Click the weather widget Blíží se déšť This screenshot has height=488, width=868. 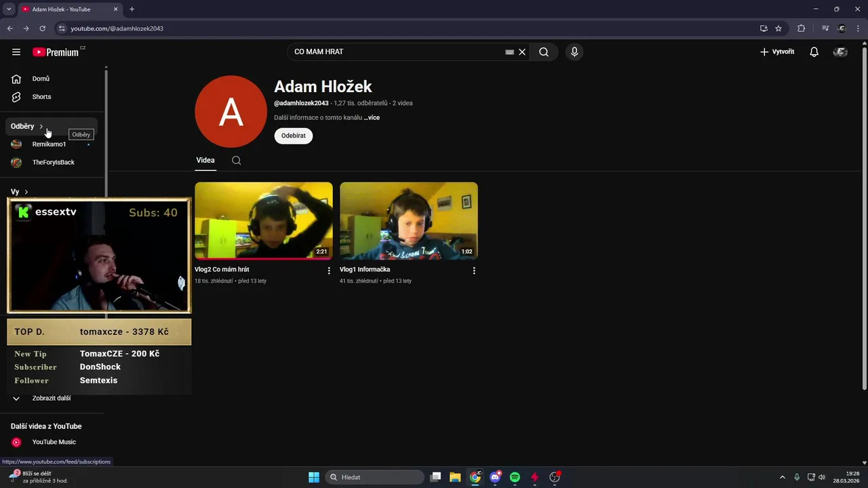[x=39, y=477]
